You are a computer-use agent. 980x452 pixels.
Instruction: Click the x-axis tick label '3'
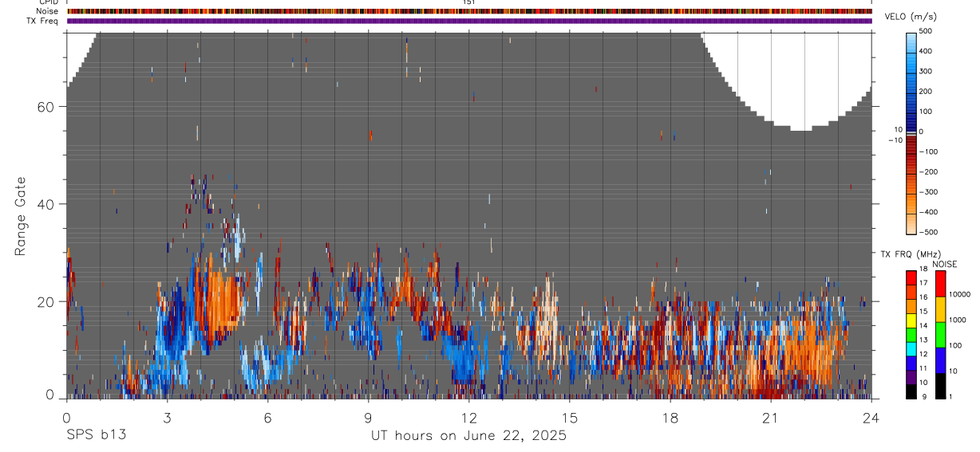167,418
